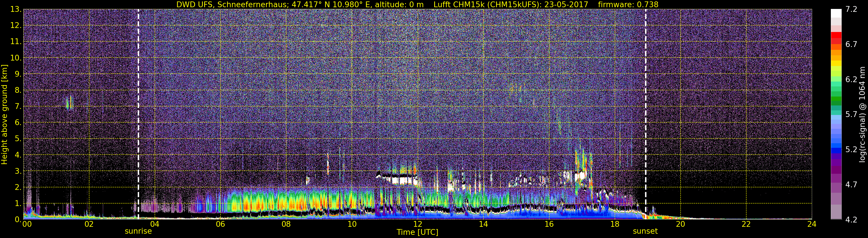868x238 pixels.
Task: Click the time axis tick "10"
Action: tap(351, 224)
